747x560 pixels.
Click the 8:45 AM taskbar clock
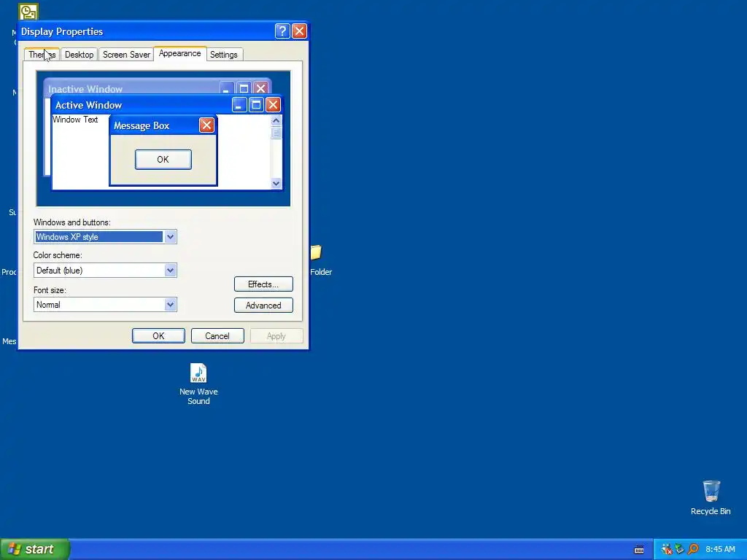[x=720, y=549]
